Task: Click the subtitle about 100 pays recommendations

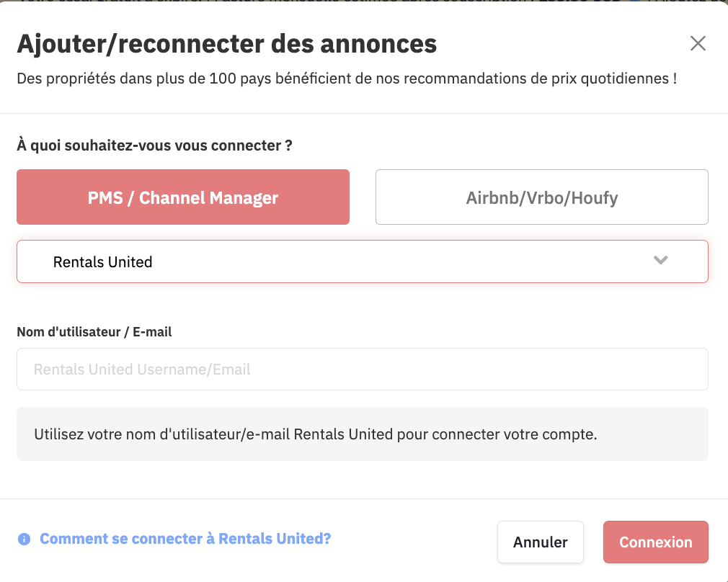Action: click(347, 79)
